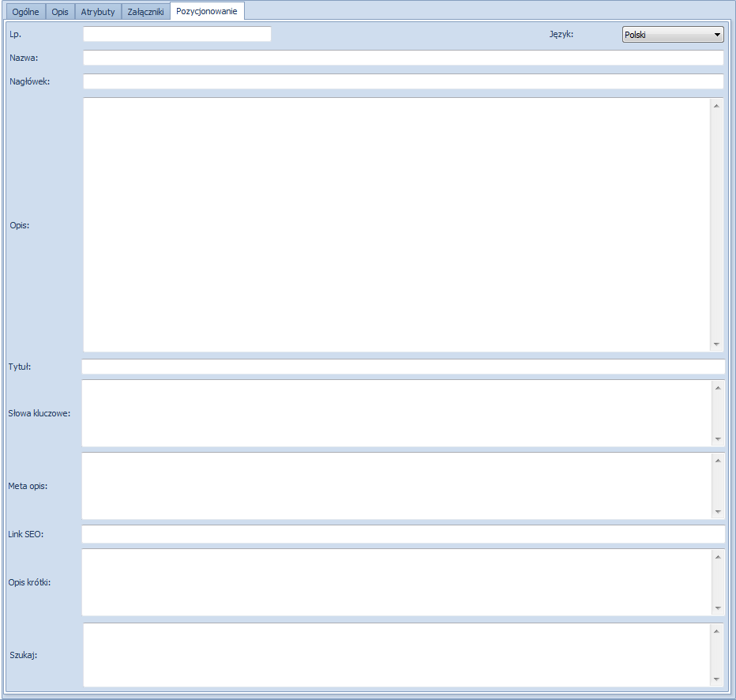Open the Język dropdown showing Polski

pos(673,34)
